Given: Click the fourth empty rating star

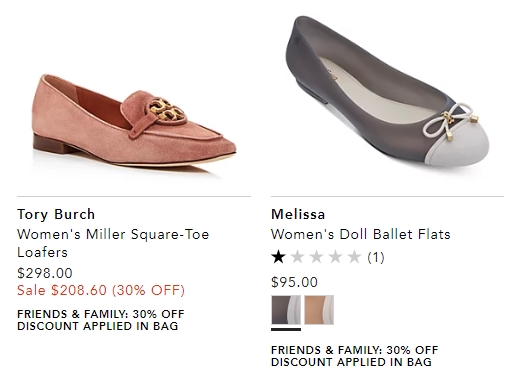Looking at the screenshot, I should (x=335, y=257).
